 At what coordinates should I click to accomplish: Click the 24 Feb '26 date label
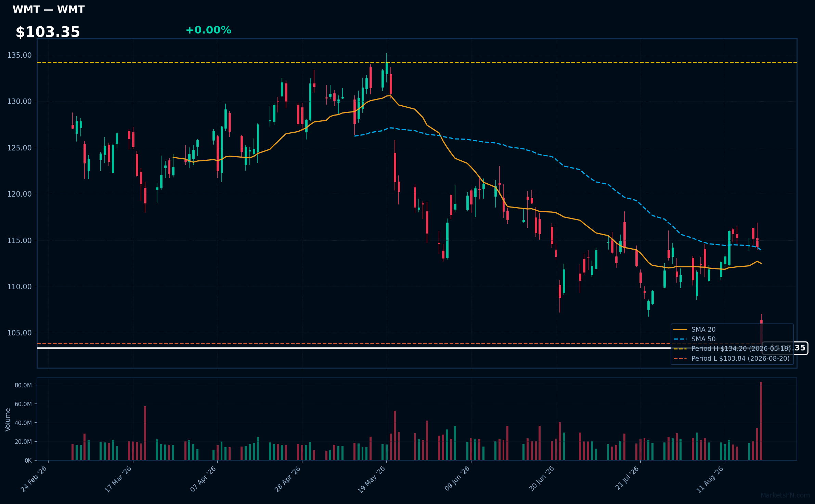click(x=34, y=479)
